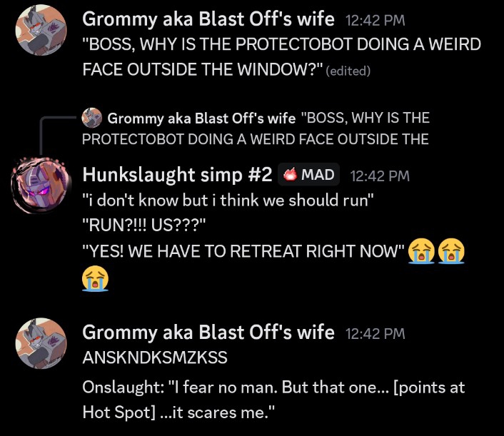Click the second crying emoji on that line
Viewport: 504px width, 436px height.
click(451, 251)
